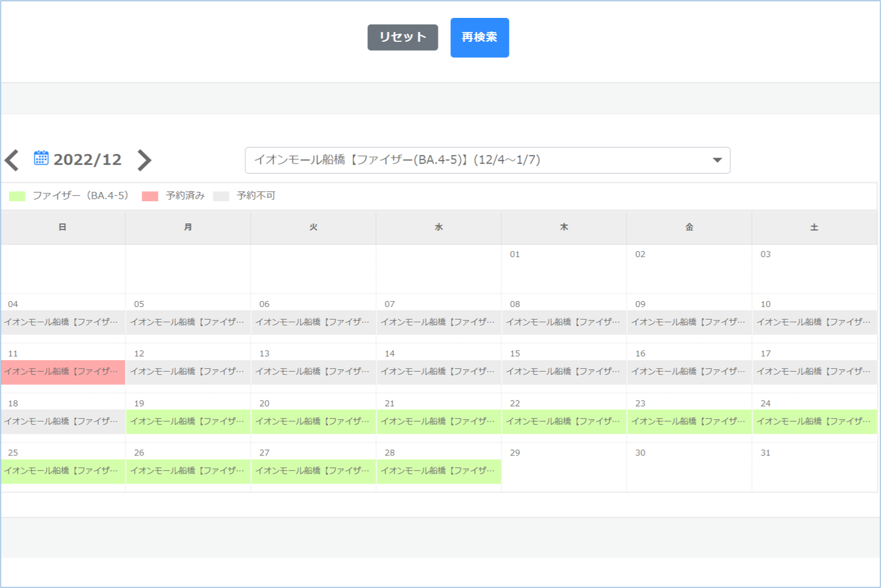881x588 pixels.
Task: Click the 金 column header
Action: [689, 228]
